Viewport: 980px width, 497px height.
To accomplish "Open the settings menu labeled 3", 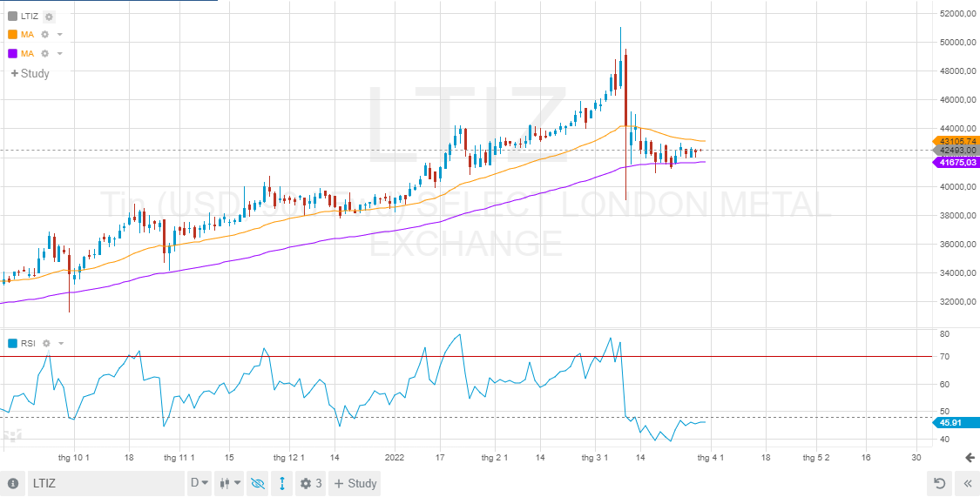I will point(311,483).
